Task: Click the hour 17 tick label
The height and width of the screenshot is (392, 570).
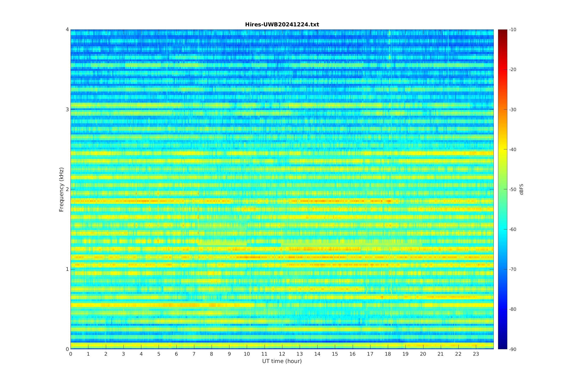Action: [370, 354]
